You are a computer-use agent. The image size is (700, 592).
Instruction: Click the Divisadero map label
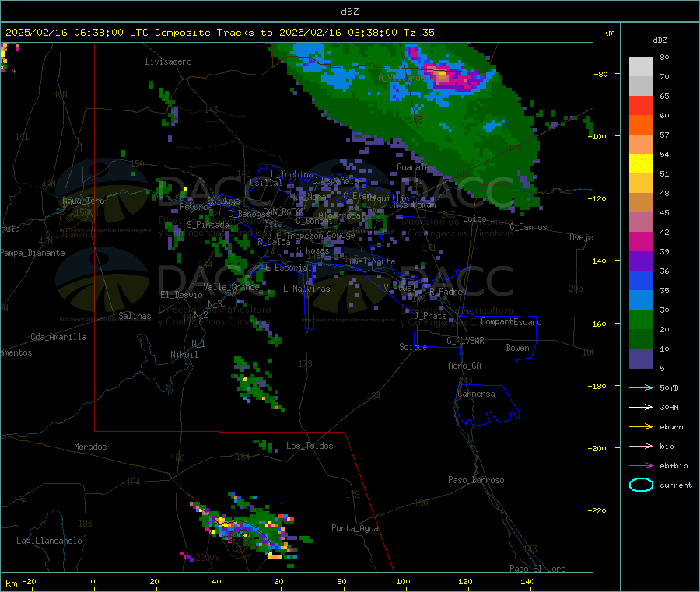[168, 61]
